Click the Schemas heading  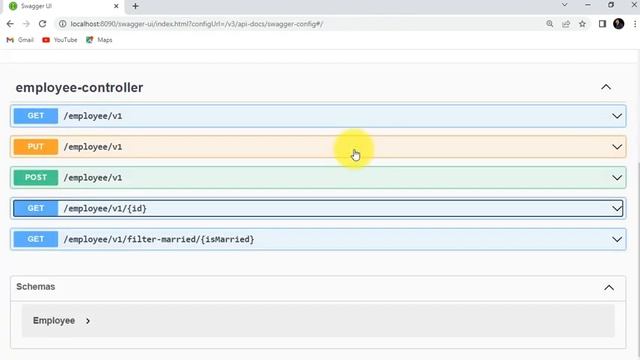tap(36, 287)
